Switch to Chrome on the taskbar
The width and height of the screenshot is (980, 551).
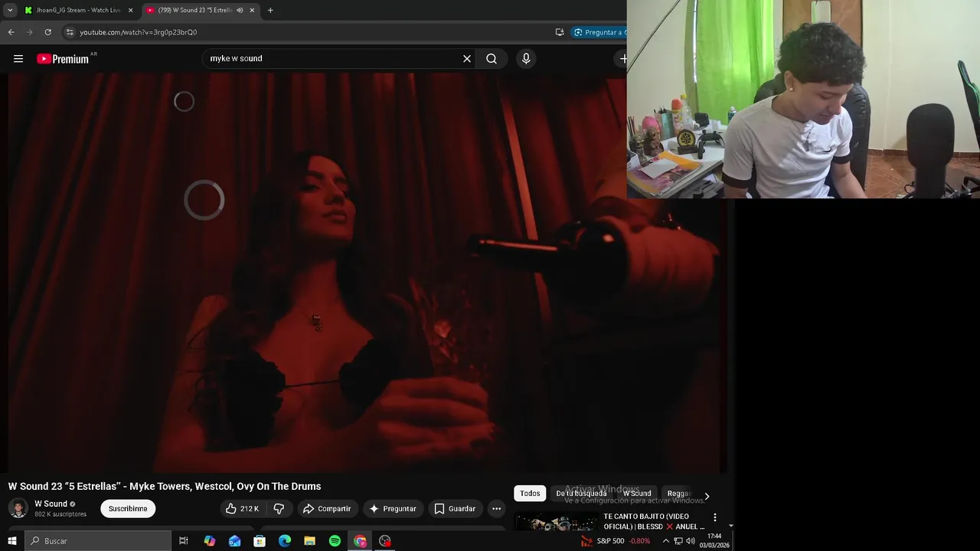click(x=360, y=541)
